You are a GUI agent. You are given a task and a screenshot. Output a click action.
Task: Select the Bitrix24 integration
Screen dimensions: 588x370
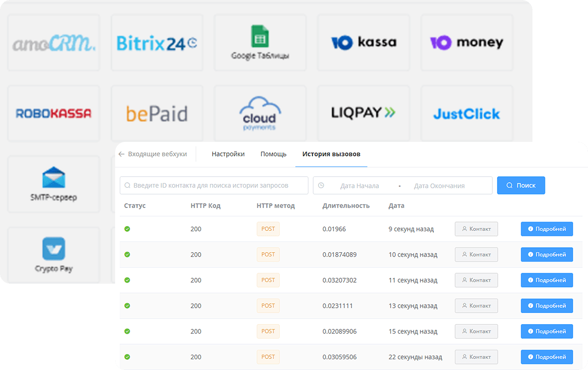(157, 43)
